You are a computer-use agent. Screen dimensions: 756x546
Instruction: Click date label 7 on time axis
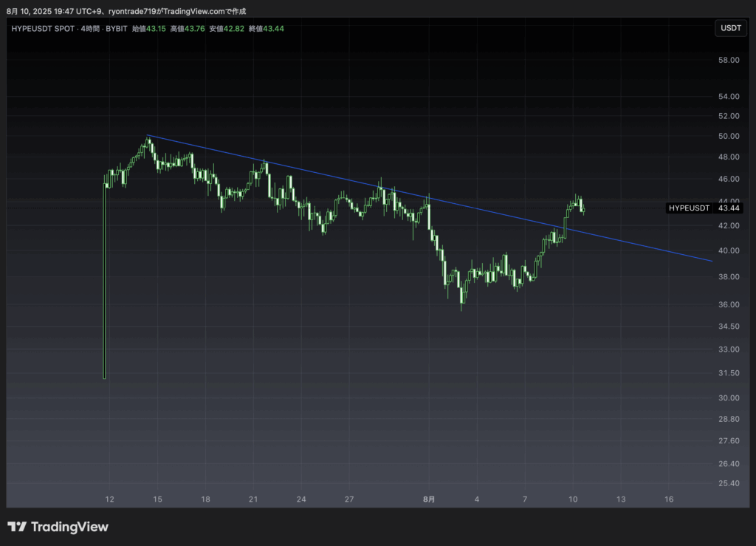pyautogui.click(x=525, y=499)
